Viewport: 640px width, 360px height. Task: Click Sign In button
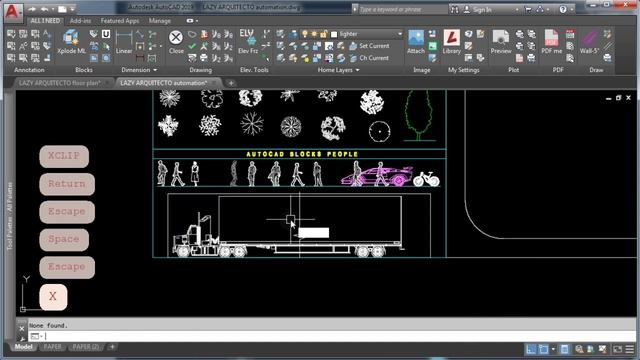pos(478,9)
